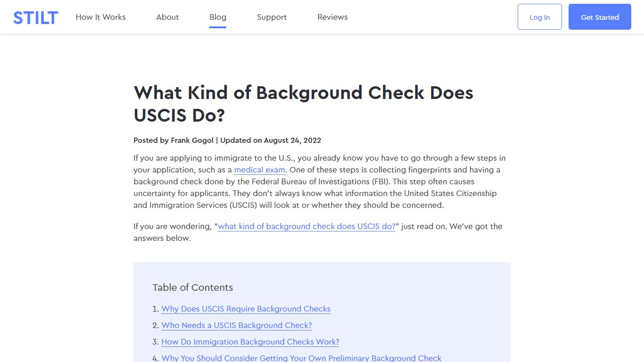Follow the medical exam link
This screenshot has height=362, width=644.
[260, 170]
